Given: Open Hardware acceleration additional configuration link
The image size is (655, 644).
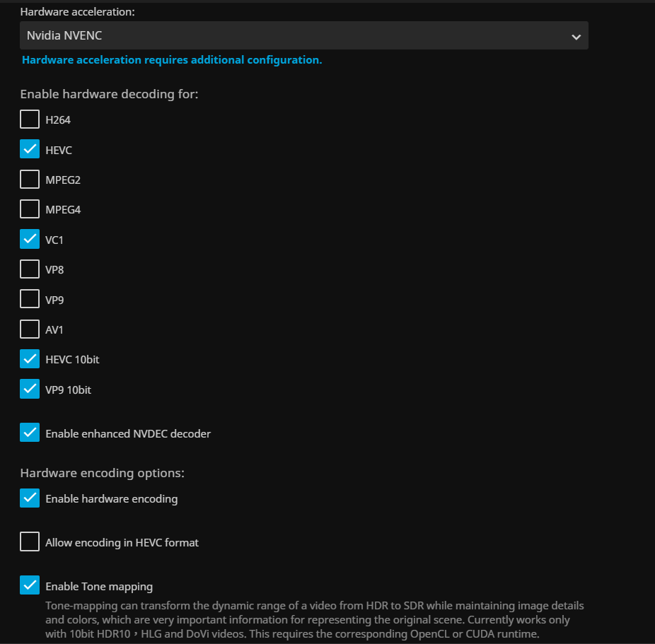Looking at the screenshot, I should click(x=172, y=60).
